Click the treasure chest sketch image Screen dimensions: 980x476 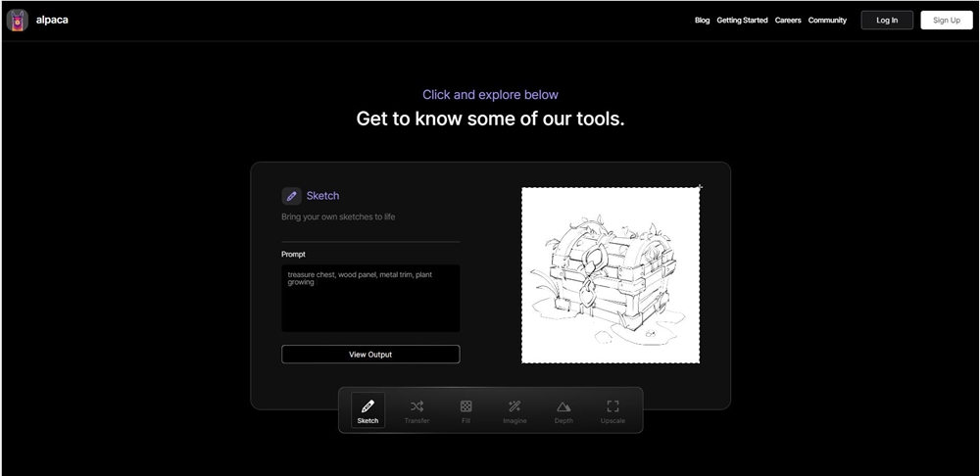point(610,275)
